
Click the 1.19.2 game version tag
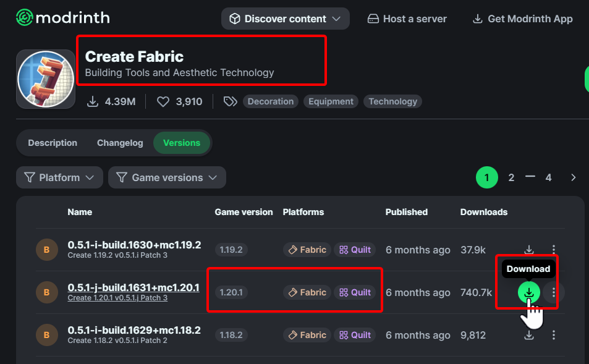(231, 250)
